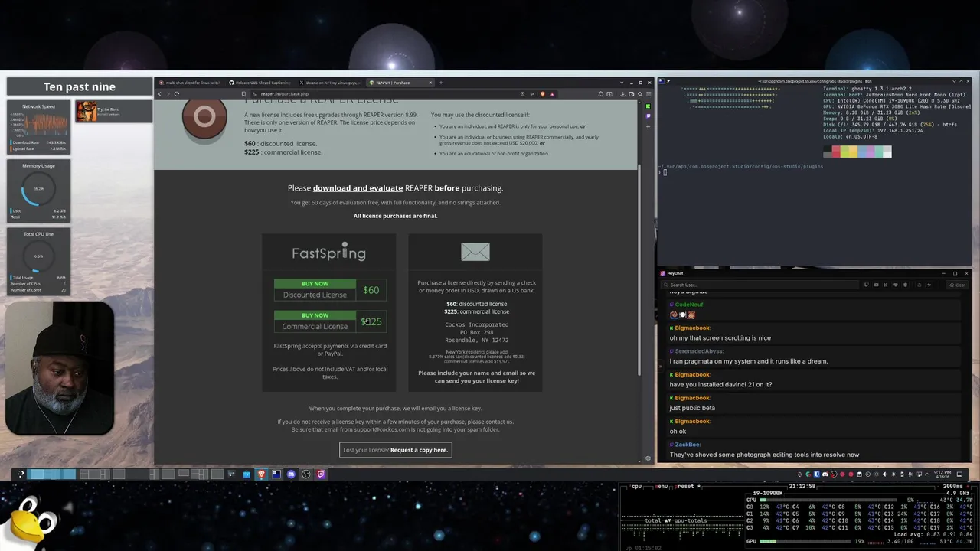
Task: Open HeyChat from the taskbar
Action: tap(321, 474)
